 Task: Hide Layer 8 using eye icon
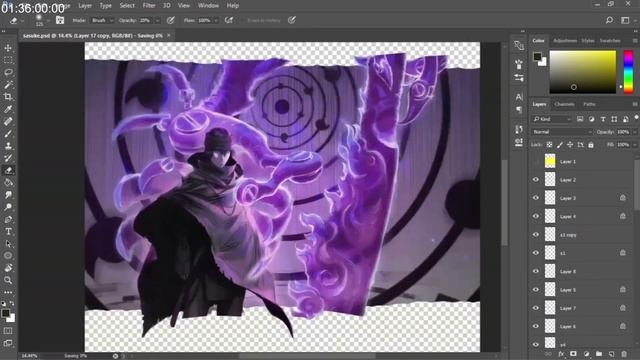click(x=536, y=271)
